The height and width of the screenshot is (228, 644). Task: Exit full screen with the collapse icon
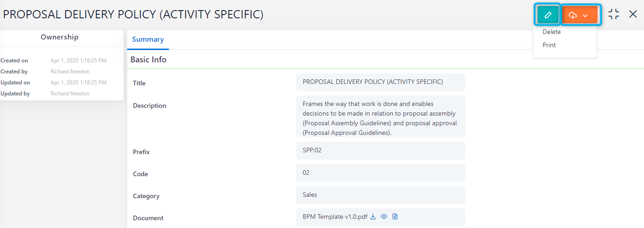pyautogui.click(x=614, y=14)
